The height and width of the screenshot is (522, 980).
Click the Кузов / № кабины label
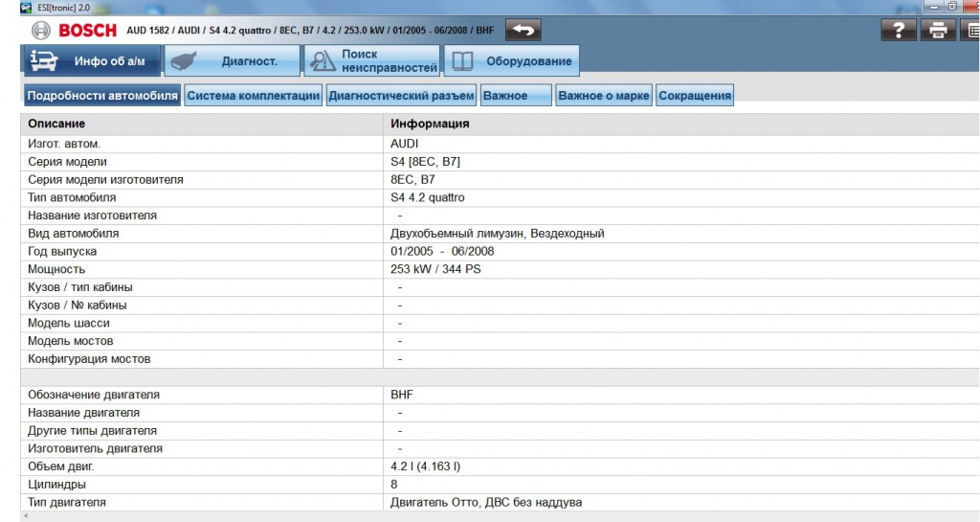78,306
